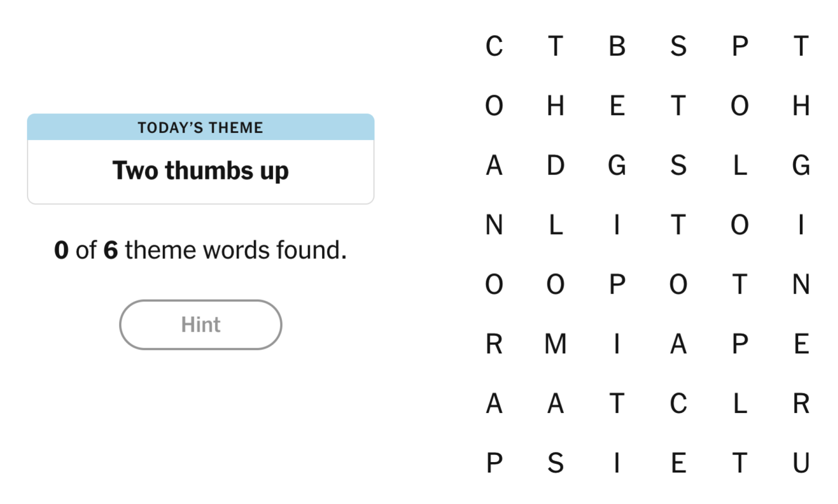The width and height of the screenshot is (838, 504).
Task: Select the theme title 'Two thumbs up'
Action: (200, 170)
